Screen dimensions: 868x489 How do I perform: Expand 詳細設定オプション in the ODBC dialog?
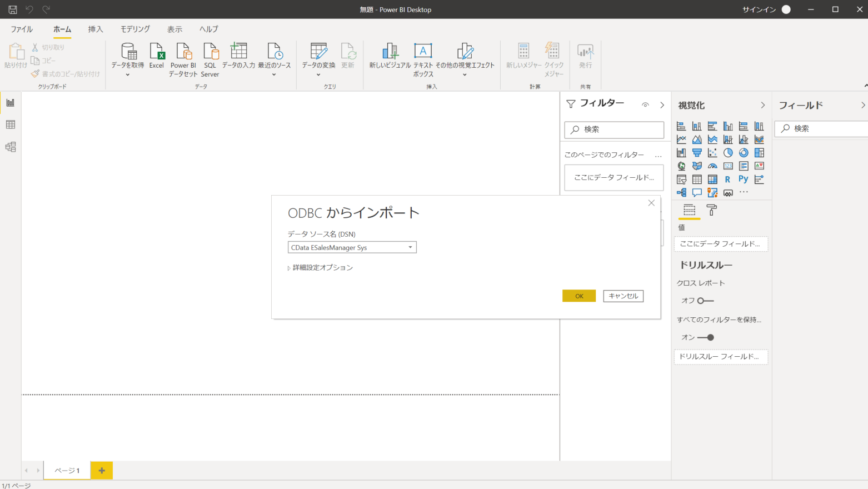tap(321, 268)
